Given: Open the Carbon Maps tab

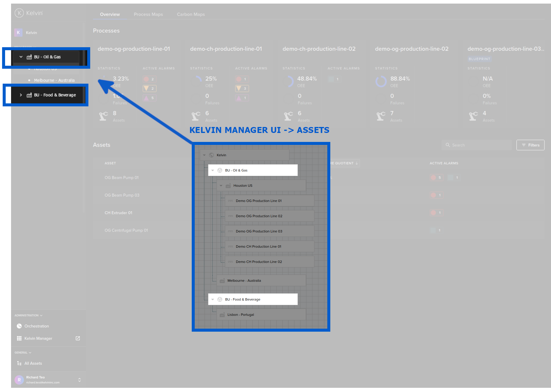Looking at the screenshot, I should pos(191,14).
